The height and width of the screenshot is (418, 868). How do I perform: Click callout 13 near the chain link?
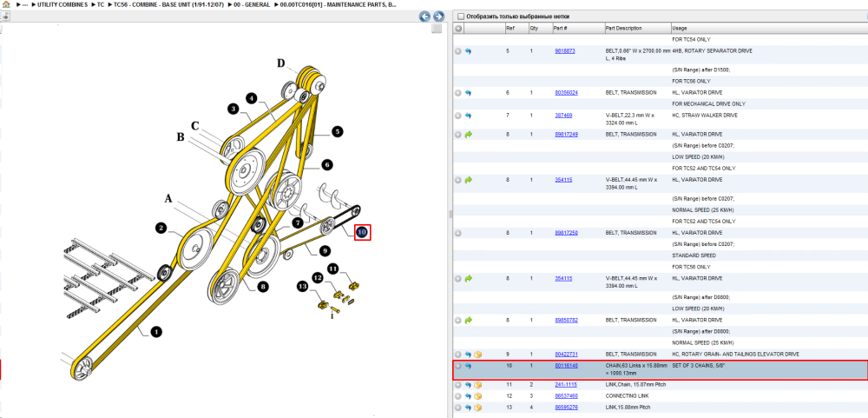click(302, 287)
